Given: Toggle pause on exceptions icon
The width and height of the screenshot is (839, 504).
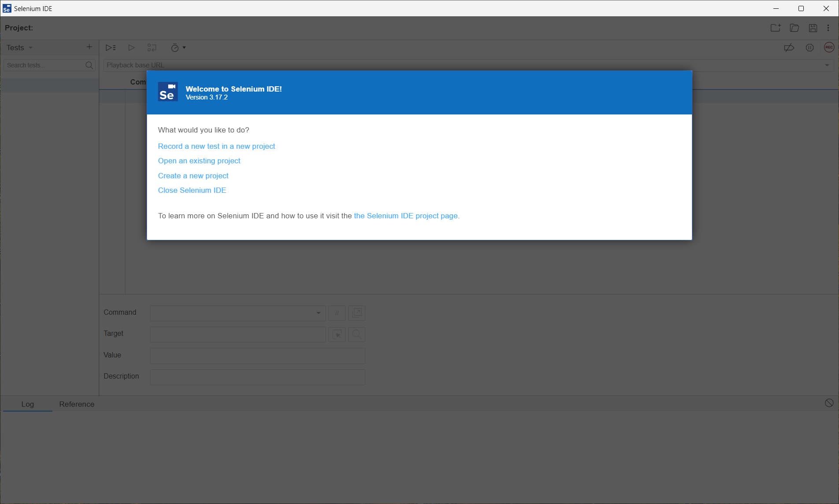Looking at the screenshot, I should coord(810,48).
